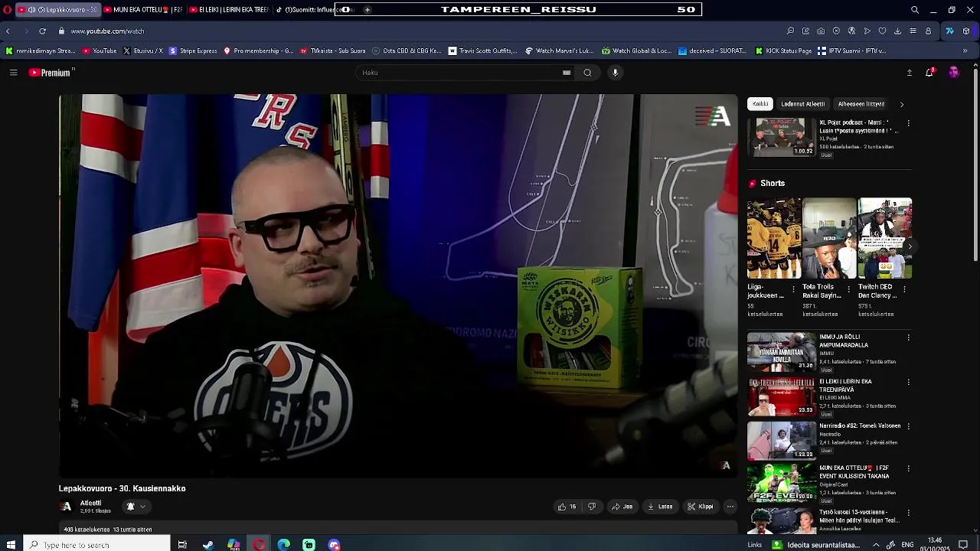The image size is (980, 551).
Task: Click the heart bookmark icon in address bar
Action: (882, 31)
